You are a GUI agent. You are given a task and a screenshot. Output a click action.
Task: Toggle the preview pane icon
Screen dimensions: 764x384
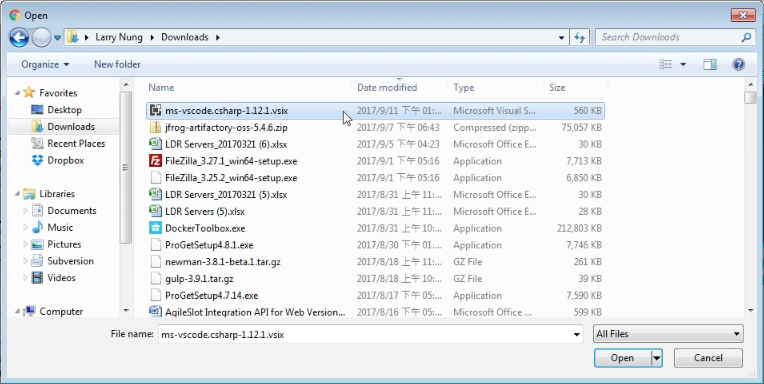pyautogui.click(x=710, y=64)
